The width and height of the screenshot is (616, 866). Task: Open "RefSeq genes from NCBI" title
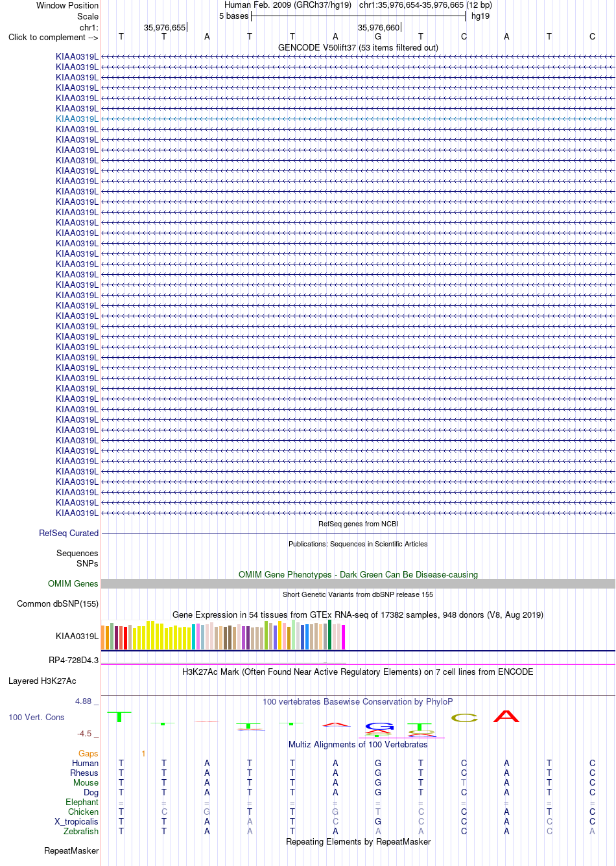click(358, 524)
